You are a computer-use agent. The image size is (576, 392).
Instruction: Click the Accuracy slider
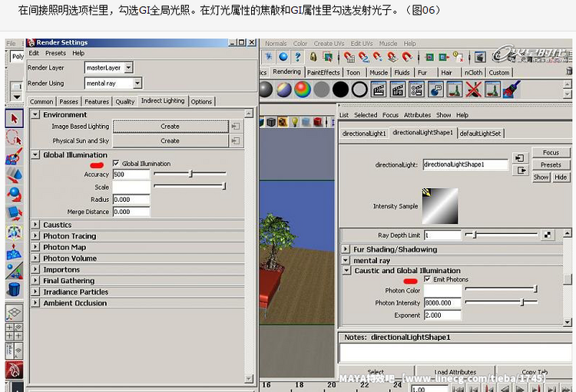[x=190, y=173]
